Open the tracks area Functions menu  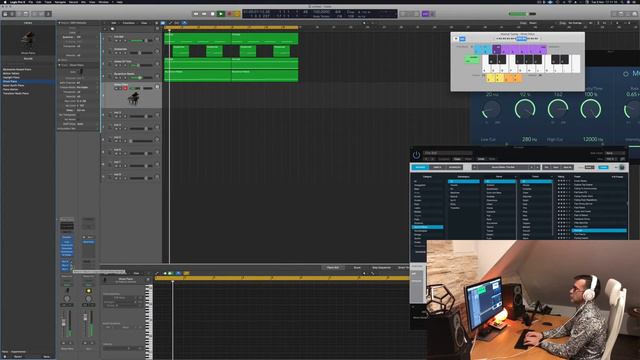tap(129, 23)
